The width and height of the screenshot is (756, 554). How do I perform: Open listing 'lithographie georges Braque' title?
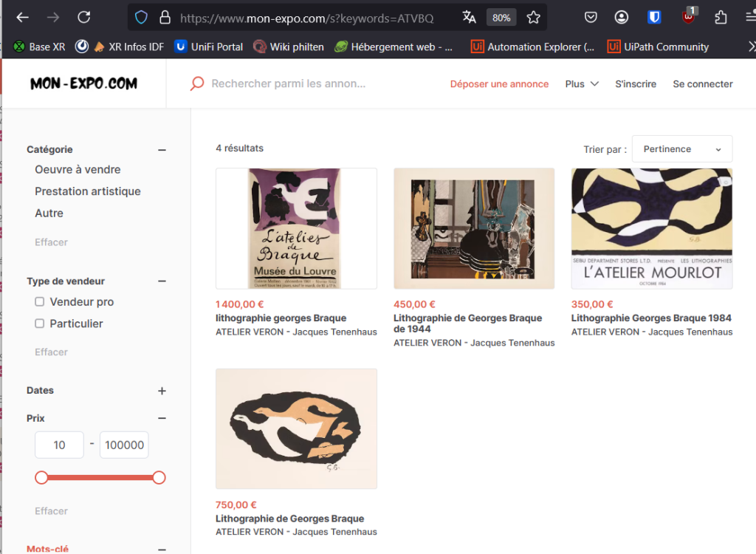coord(281,318)
